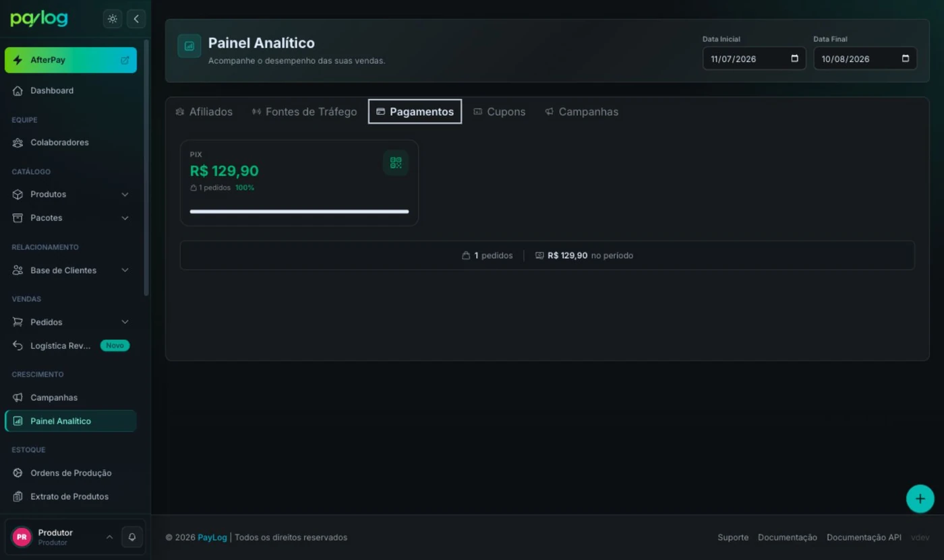Switch to the Fontes de Tráfego tab
The image size is (944, 560).
tap(304, 112)
